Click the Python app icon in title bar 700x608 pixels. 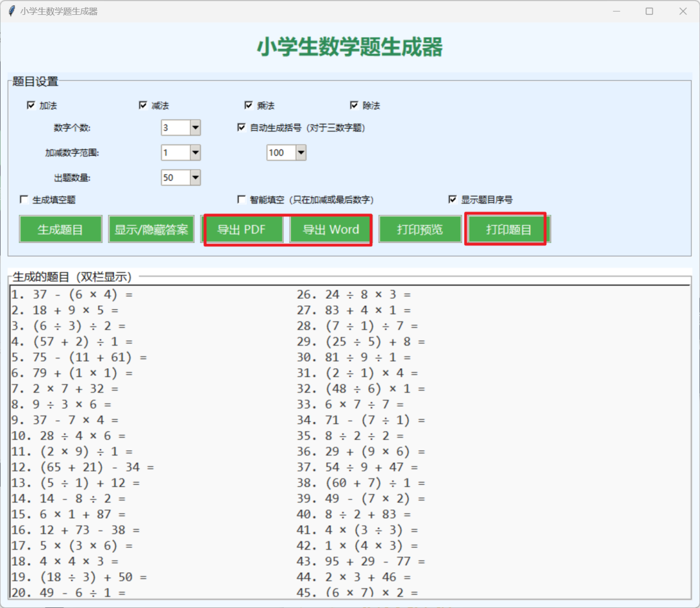[11, 11]
